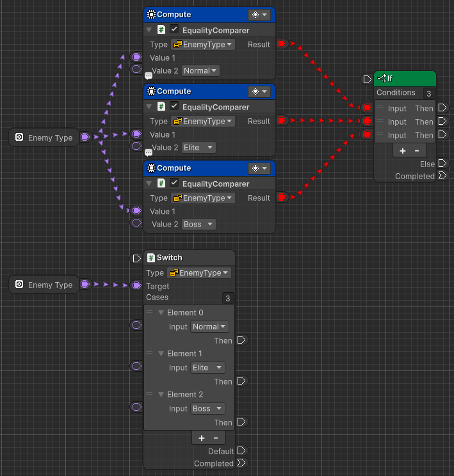Open mode dropdown in top Compute header

(x=259, y=15)
